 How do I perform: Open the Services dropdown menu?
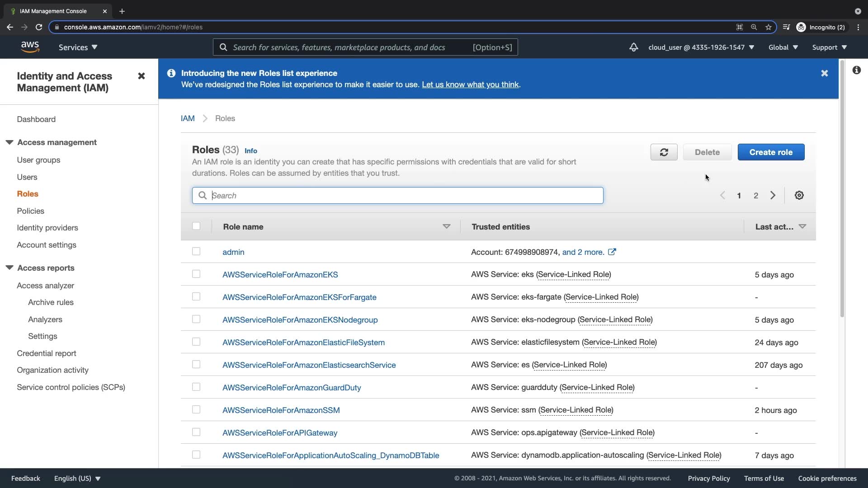(78, 47)
